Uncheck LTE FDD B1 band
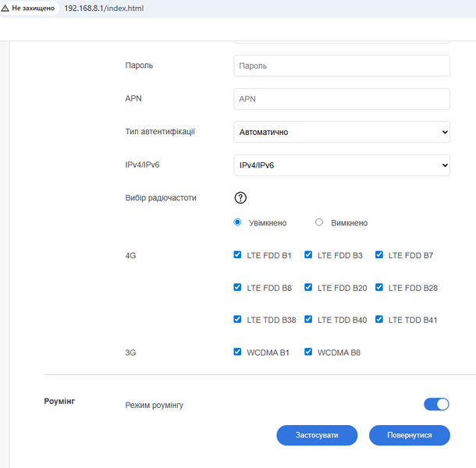The image size is (476, 468). (237, 254)
